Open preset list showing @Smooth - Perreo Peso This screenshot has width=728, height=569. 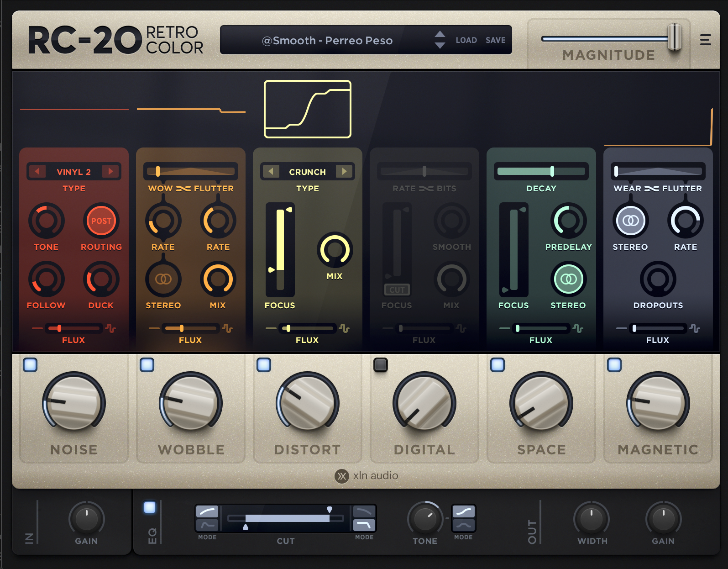[327, 41]
